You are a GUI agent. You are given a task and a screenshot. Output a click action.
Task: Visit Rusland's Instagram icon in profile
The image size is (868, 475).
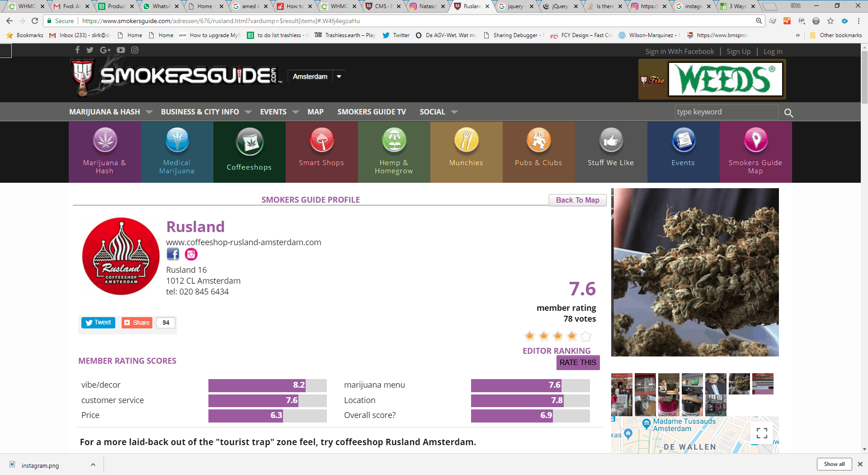(x=191, y=254)
